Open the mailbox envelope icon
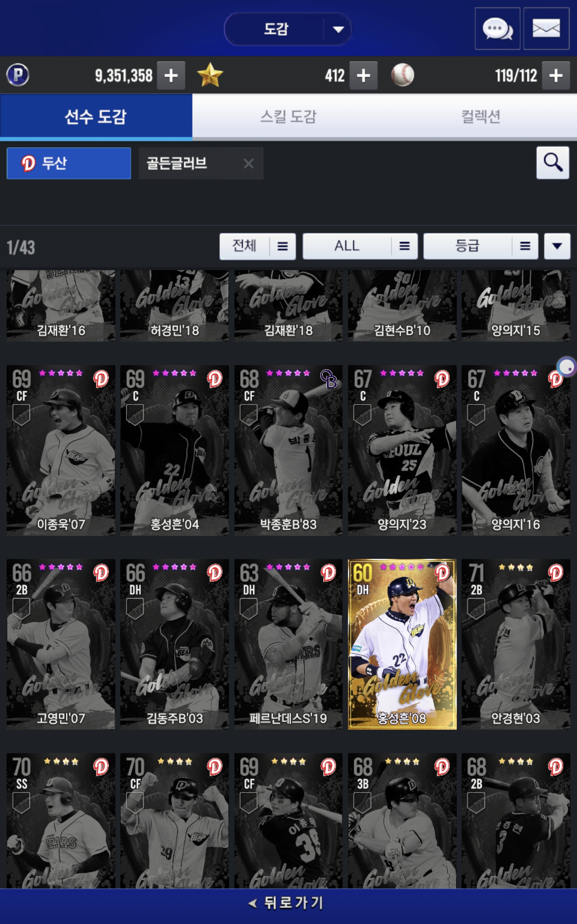Viewport: 577px width, 924px height. pyautogui.click(x=546, y=29)
